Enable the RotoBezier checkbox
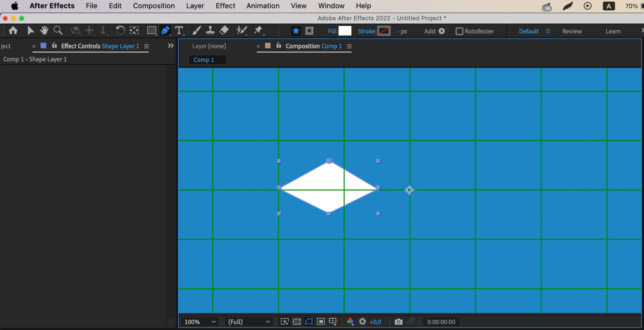 point(459,31)
